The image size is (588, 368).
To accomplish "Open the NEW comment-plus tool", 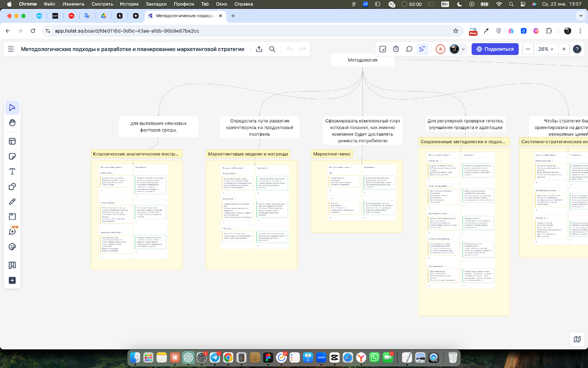I will click(12, 232).
